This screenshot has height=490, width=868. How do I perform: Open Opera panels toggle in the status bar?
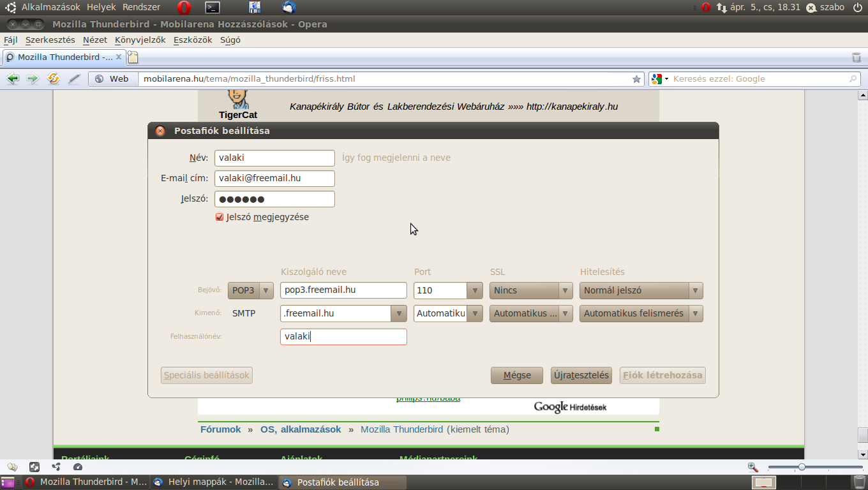(x=13, y=467)
